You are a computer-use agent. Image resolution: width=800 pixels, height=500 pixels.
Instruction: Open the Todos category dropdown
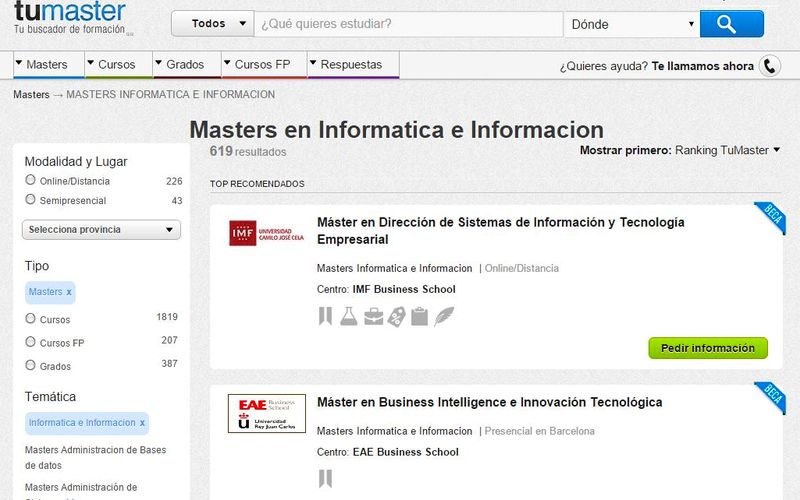(212, 23)
